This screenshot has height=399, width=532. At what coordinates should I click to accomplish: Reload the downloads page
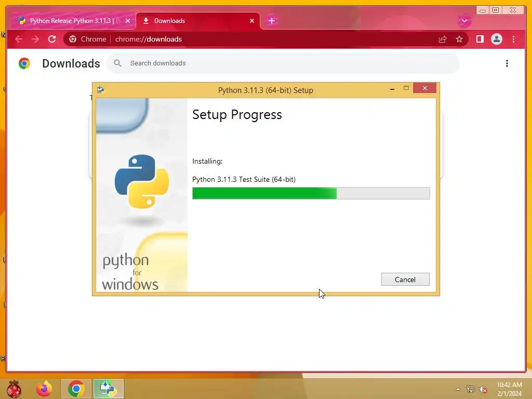pos(52,39)
